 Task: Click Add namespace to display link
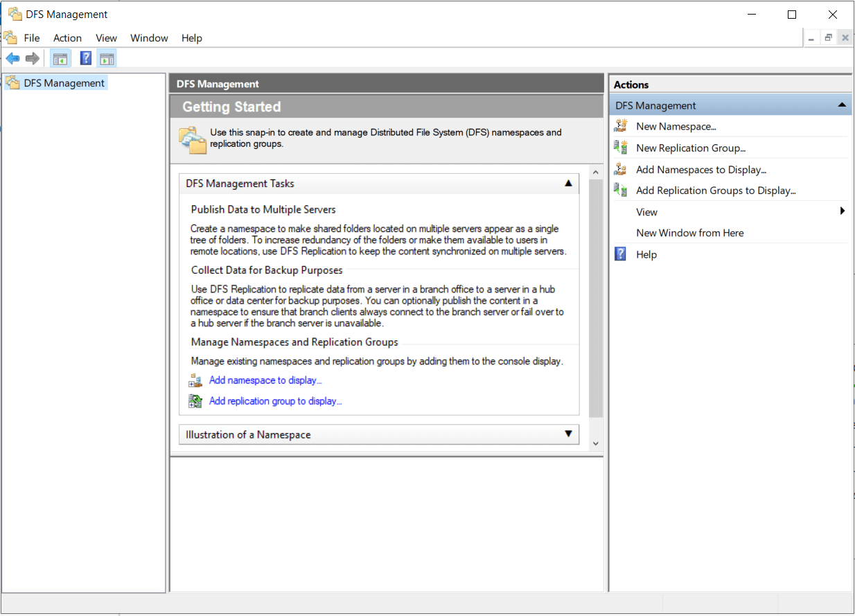pos(265,380)
